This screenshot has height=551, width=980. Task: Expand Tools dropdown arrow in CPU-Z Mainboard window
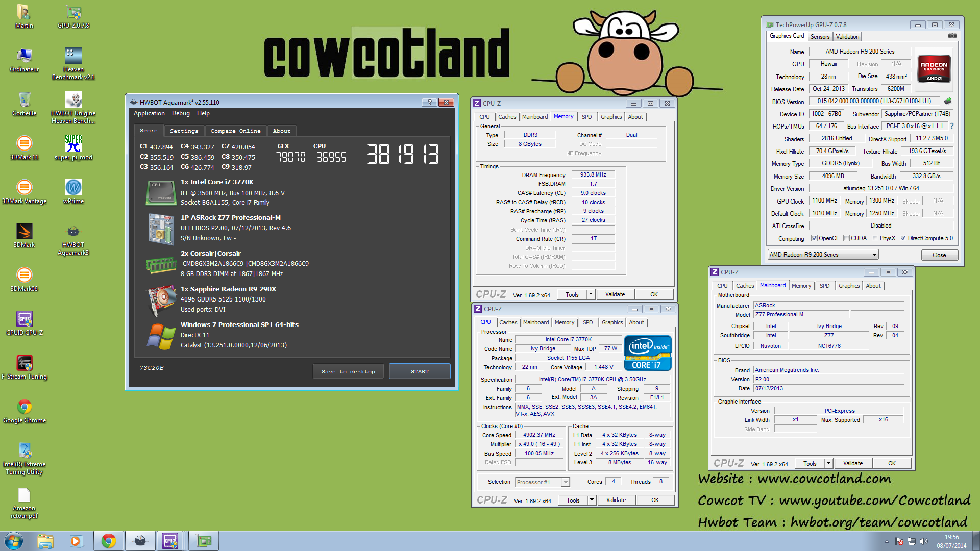coord(828,463)
